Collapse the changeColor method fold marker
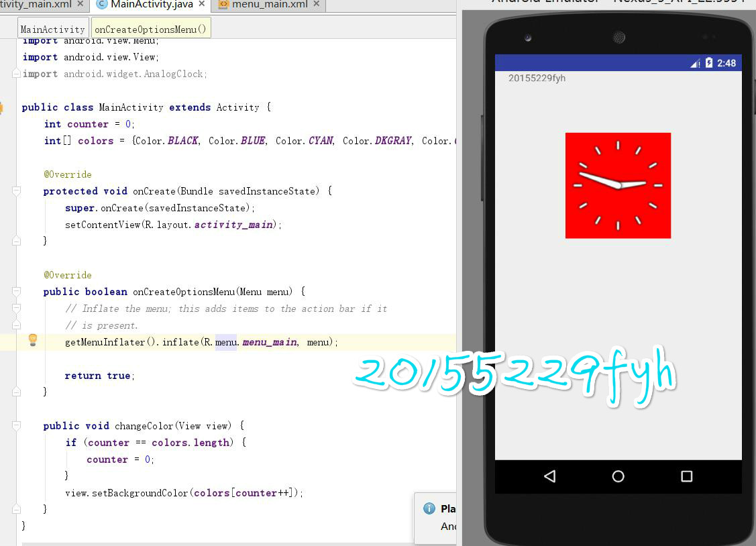 (16, 425)
